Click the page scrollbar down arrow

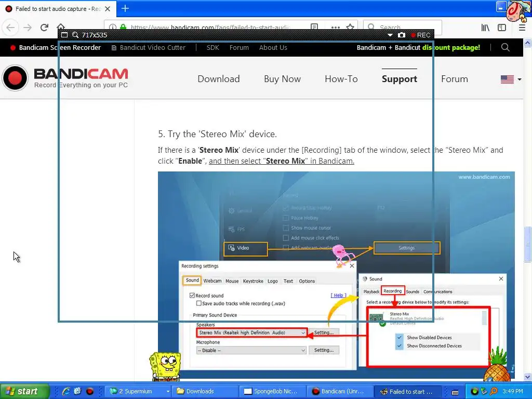pos(528,377)
